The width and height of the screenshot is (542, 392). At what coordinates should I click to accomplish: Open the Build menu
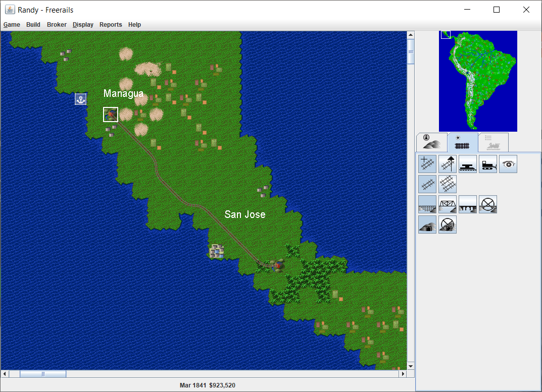pos(33,25)
